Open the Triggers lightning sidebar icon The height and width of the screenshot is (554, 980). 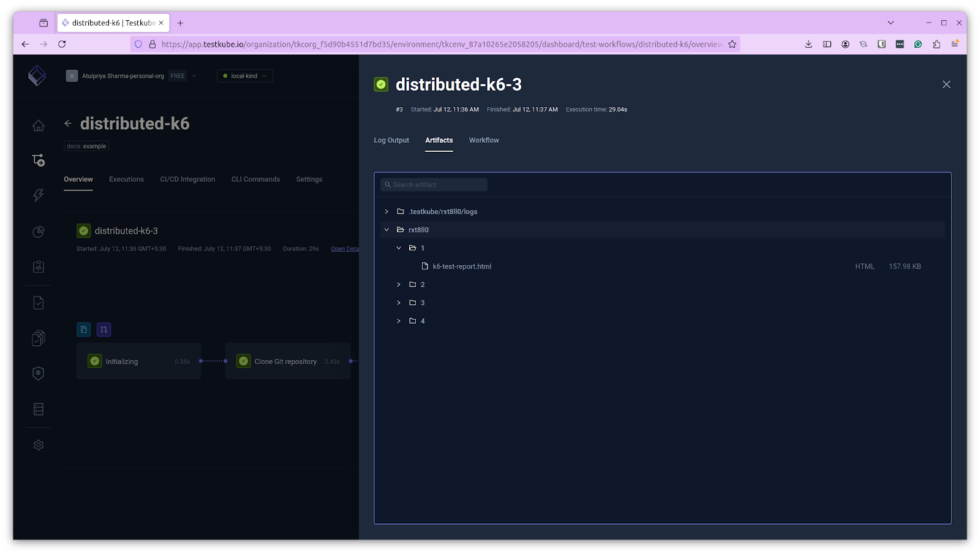click(39, 195)
